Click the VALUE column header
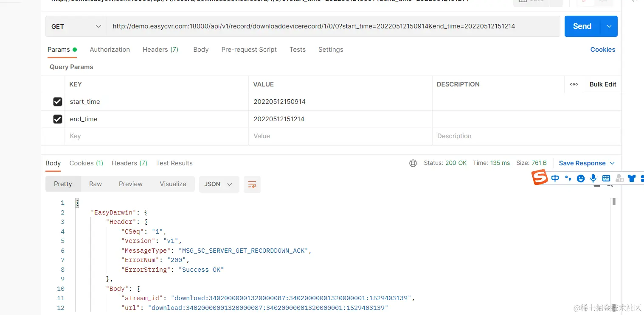This screenshot has height=315, width=644. coord(263,84)
